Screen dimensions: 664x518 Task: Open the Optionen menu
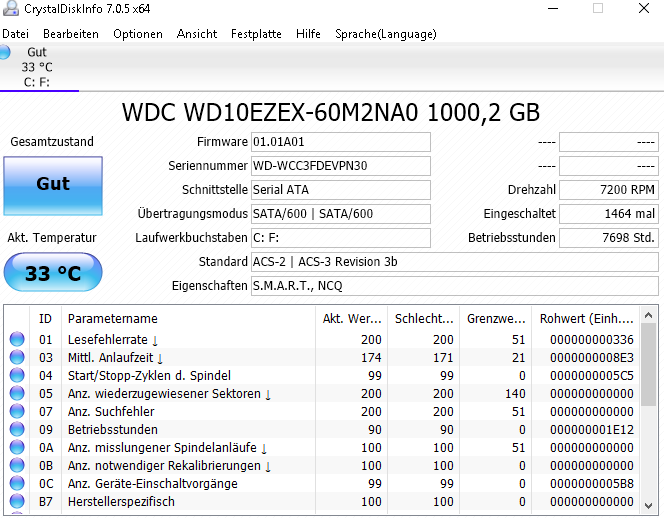pyautogui.click(x=138, y=34)
